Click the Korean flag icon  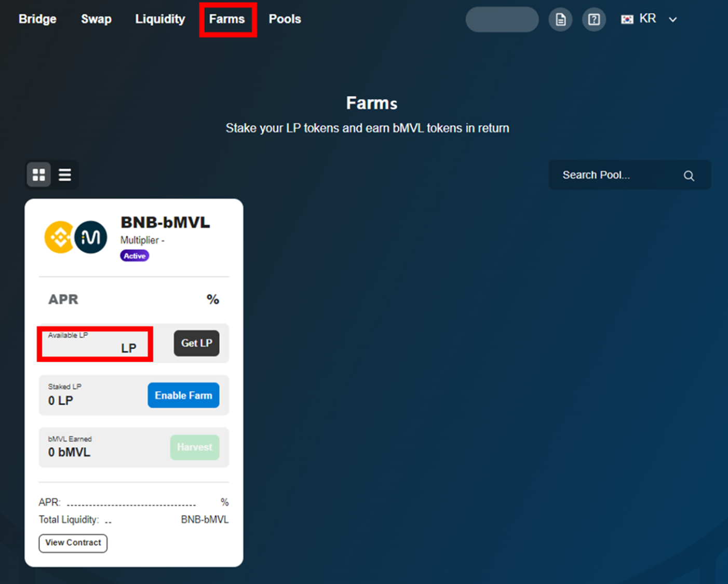[627, 19]
